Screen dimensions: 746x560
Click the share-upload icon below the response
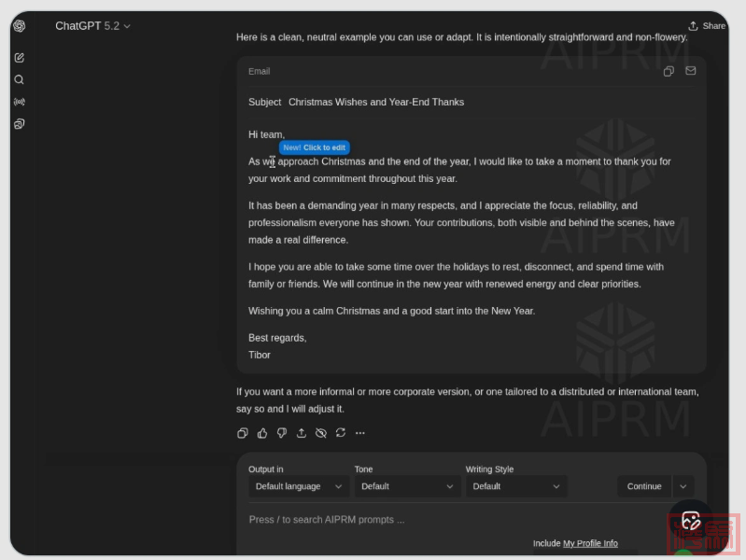pos(302,433)
